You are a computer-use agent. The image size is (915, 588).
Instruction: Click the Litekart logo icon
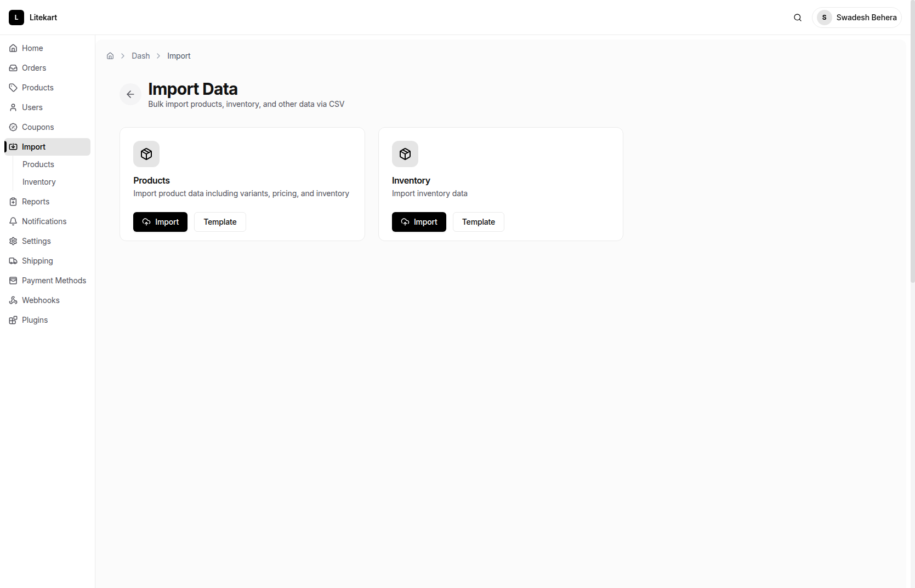16,18
